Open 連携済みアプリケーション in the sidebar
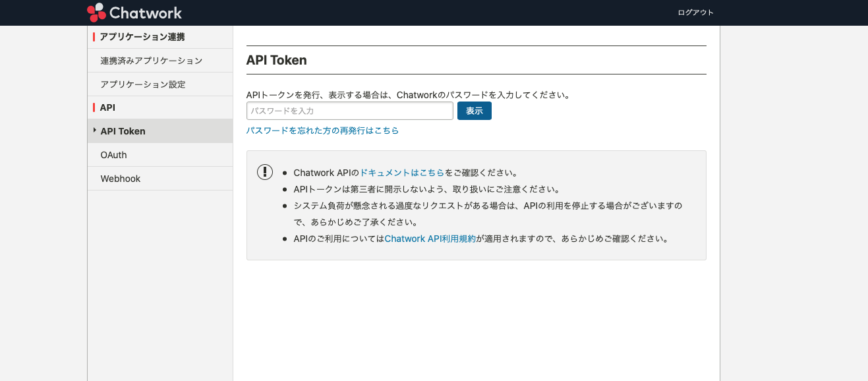 coord(160,61)
